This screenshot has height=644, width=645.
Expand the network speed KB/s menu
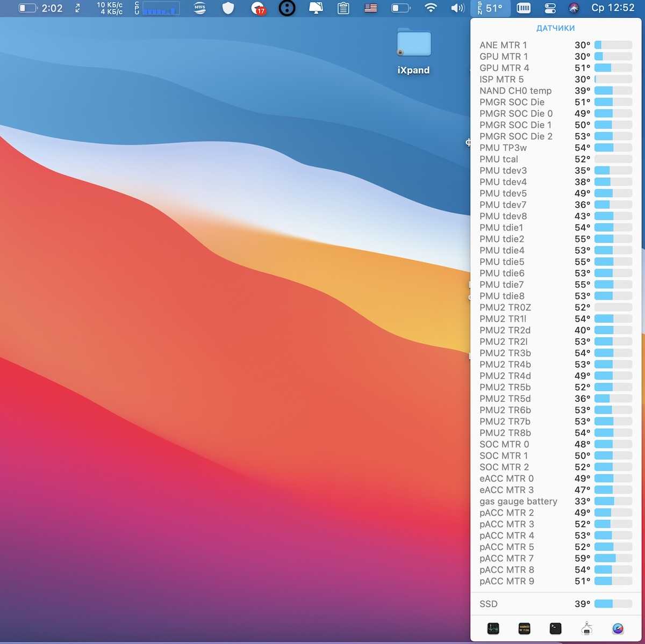point(110,8)
